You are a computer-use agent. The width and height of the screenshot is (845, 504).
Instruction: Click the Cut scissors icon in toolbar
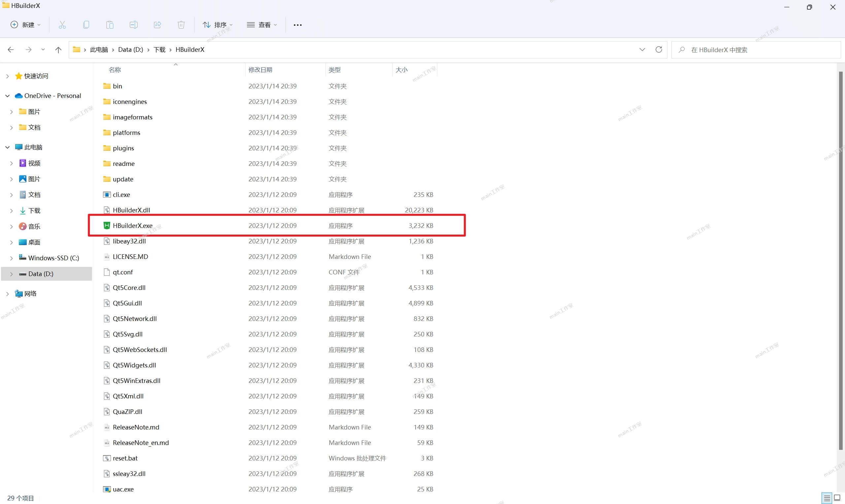click(62, 25)
